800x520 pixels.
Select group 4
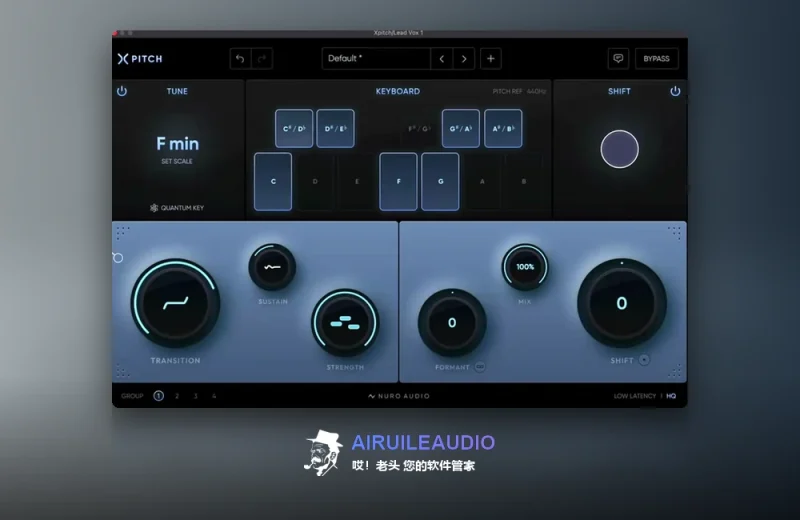(x=214, y=396)
